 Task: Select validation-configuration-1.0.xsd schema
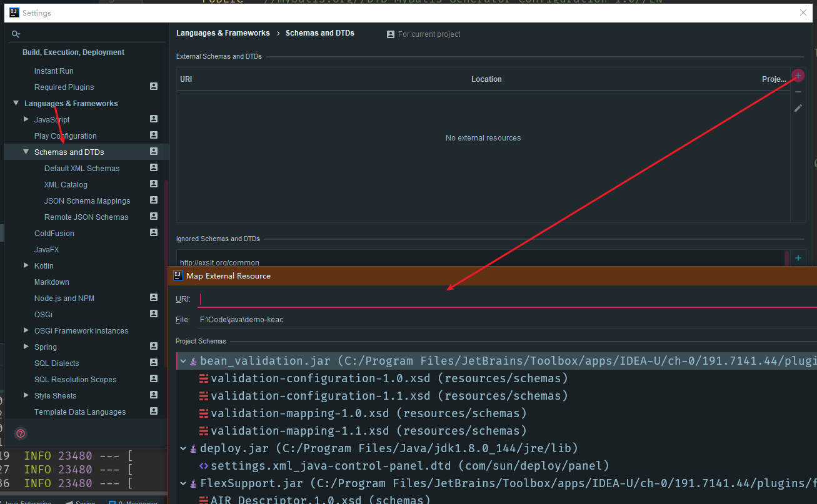[389, 378]
